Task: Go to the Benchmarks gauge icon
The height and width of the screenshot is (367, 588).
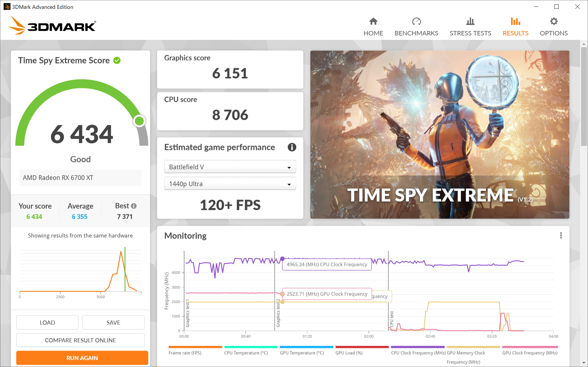Action: [x=416, y=22]
